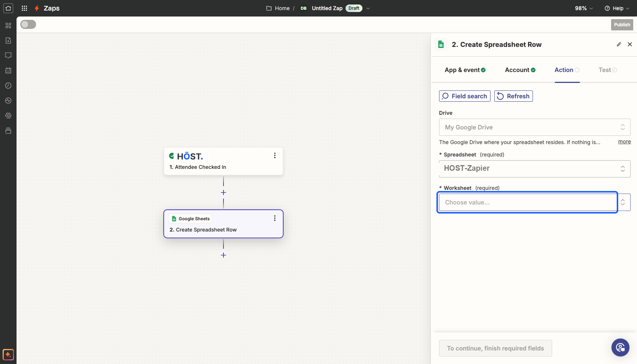Click the rename pencil icon for the step
Screen dimensions: 637x364
point(619,44)
